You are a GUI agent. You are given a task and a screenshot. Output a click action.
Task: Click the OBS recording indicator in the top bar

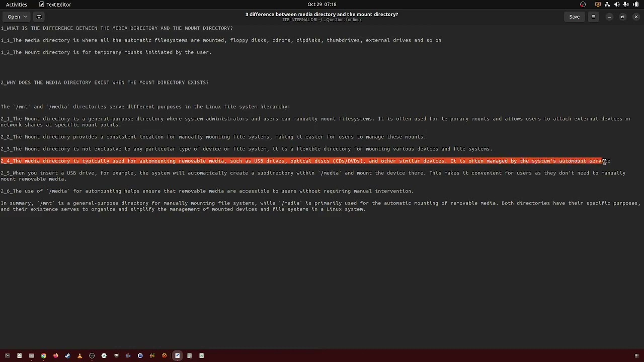[x=583, y=5]
